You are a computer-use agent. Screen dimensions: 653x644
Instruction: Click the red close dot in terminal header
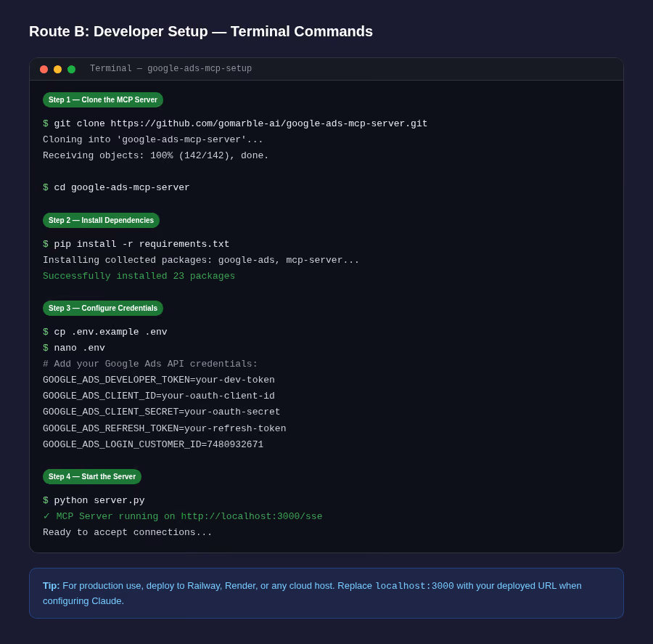tap(44, 69)
